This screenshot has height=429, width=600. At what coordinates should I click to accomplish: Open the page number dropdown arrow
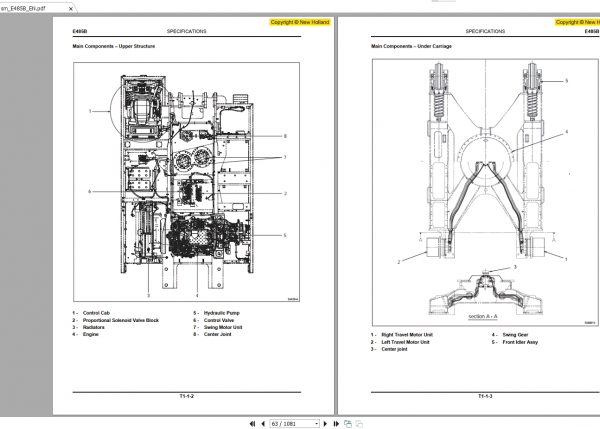point(316,424)
